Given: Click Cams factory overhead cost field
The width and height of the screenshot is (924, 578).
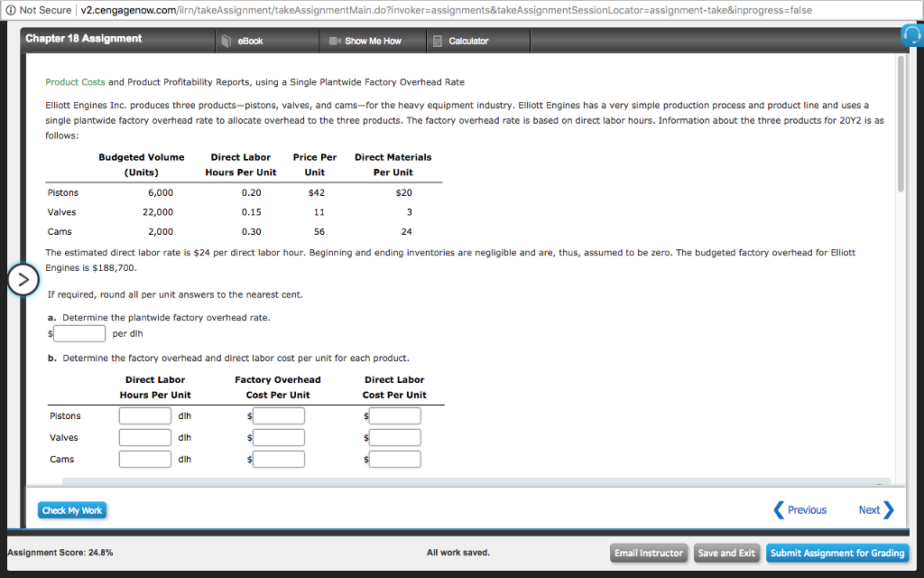Looking at the screenshot, I should pyautogui.click(x=279, y=460).
